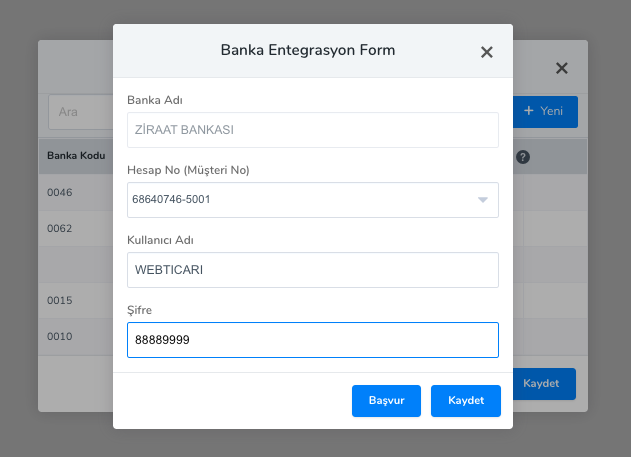This screenshot has width=631, height=457.
Task: Click into the Şifre password field
Action: (x=312, y=340)
